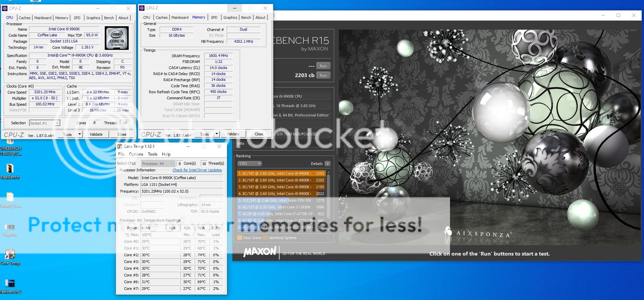The height and width of the screenshot is (300, 644).
Task: Open Tools dropdown arrow in Memory CPU-Z
Action: 217,134
